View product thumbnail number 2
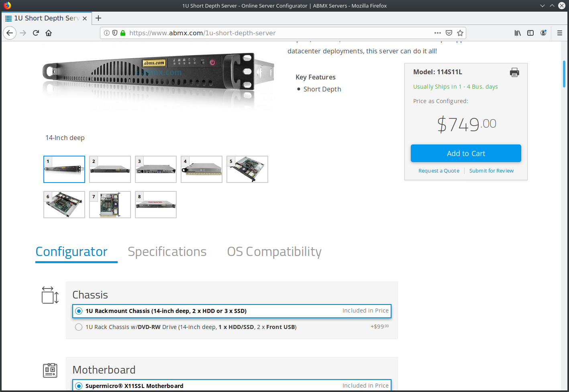Viewport: 569px width, 392px height. coord(110,169)
